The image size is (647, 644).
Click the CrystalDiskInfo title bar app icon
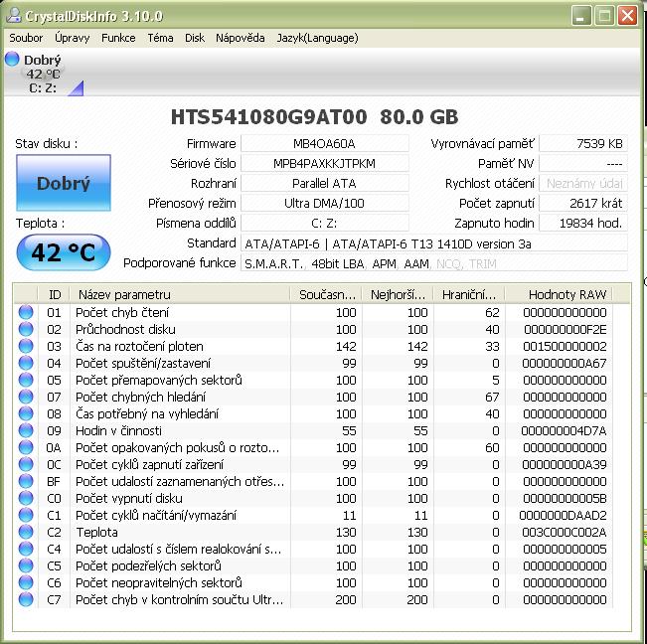[12, 16]
